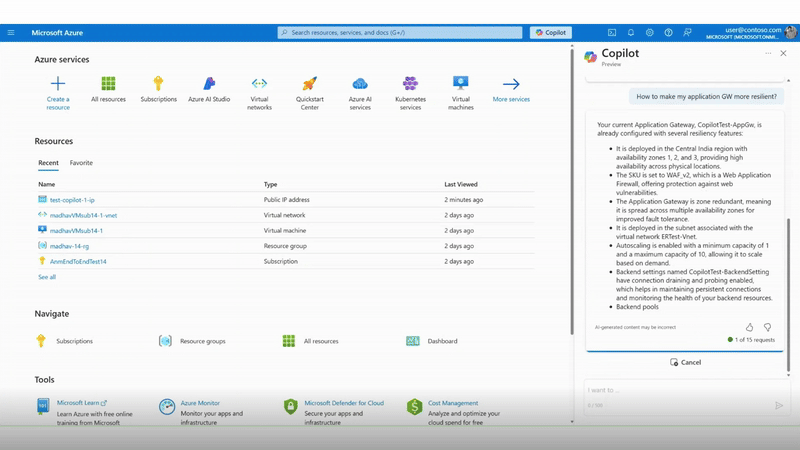This screenshot has width=800, height=450.
Task: Open the notifications bell
Action: click(x=631, y=33)
